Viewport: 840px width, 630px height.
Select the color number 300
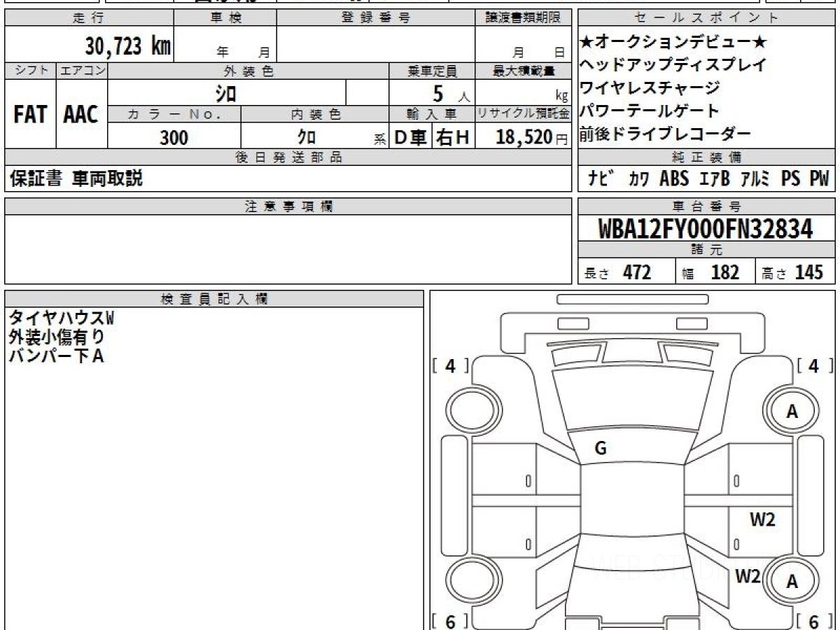pyautogui.click(x=174, y=137)
